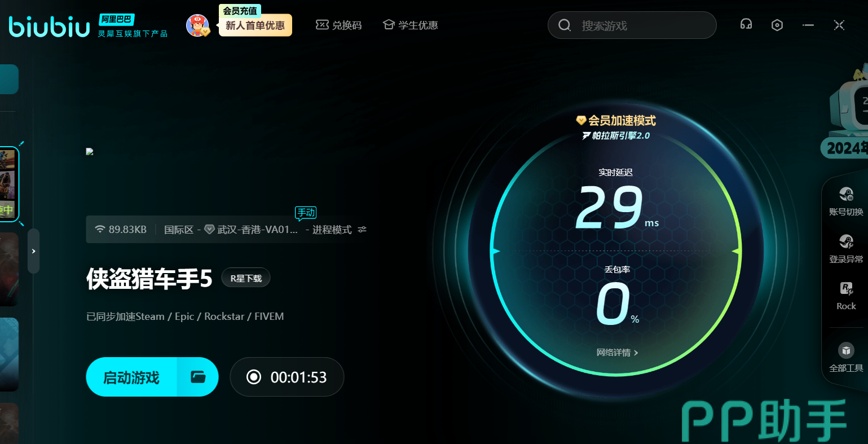
Task: Open the 兑换码 redeem code menu
Action: pos(338,25)
